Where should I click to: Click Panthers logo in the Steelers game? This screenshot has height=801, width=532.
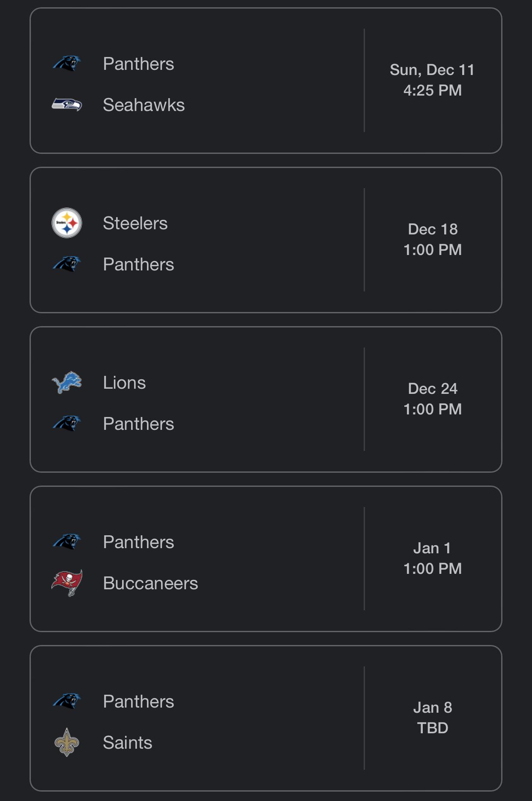coord(67,264)
